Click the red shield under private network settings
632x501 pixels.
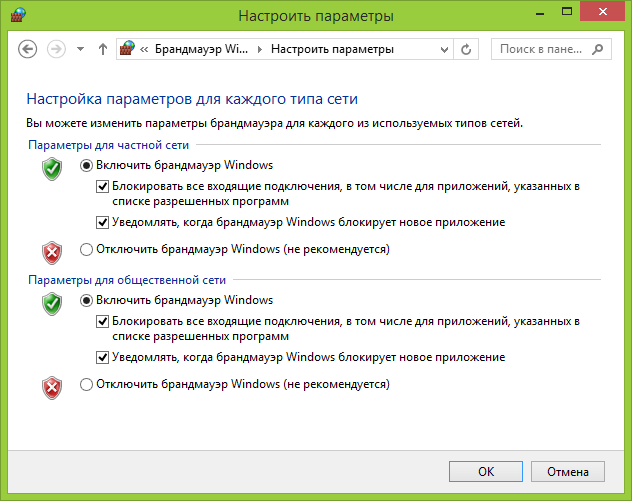coord(52,250)
